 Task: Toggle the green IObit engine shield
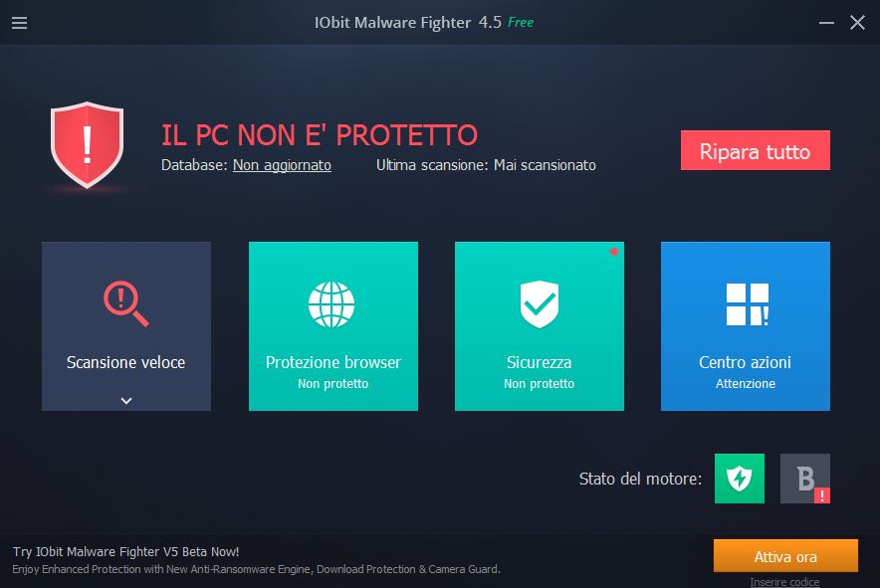click(739, 479)
